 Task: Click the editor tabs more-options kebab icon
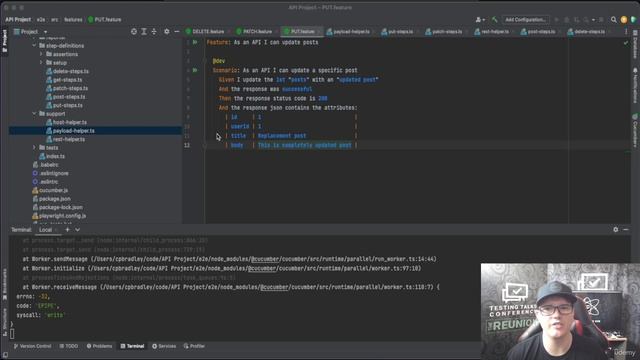point(626,31)
